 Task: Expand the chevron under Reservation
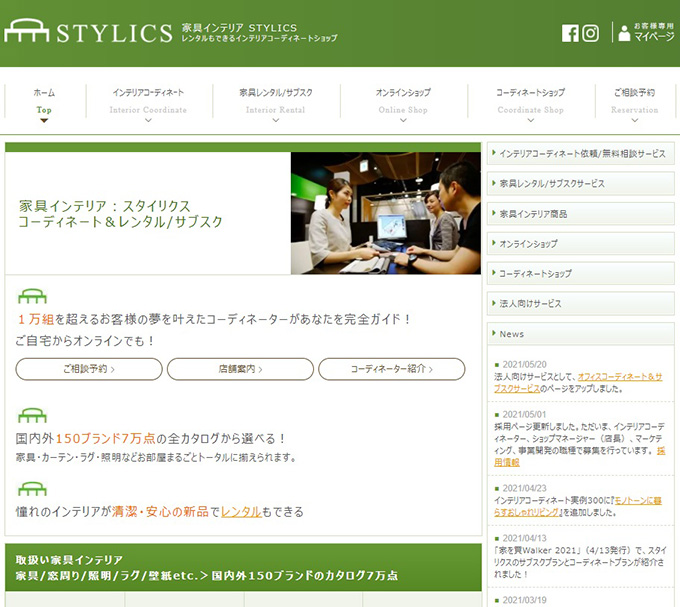click(634, 121)
